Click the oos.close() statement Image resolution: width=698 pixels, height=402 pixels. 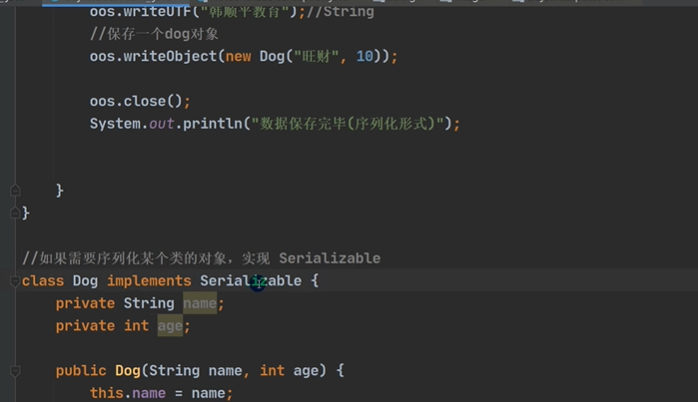[140, 102]
